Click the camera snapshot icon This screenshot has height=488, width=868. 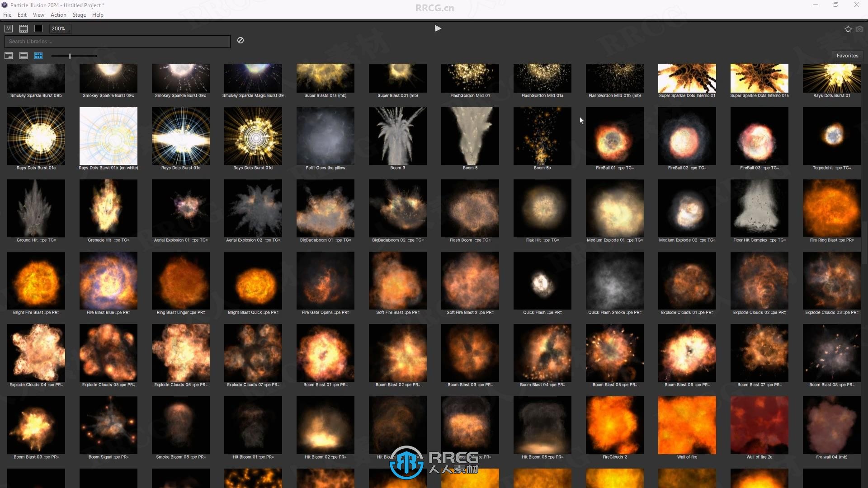click(x=859, y=29)
